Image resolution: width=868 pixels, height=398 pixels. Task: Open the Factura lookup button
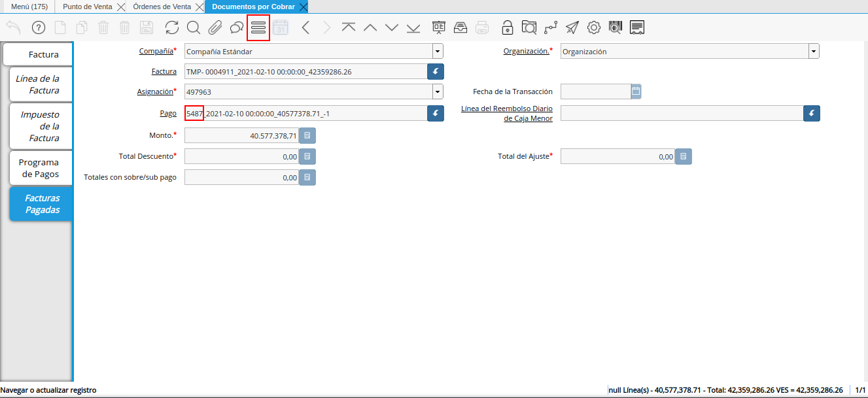click(436, 71)
